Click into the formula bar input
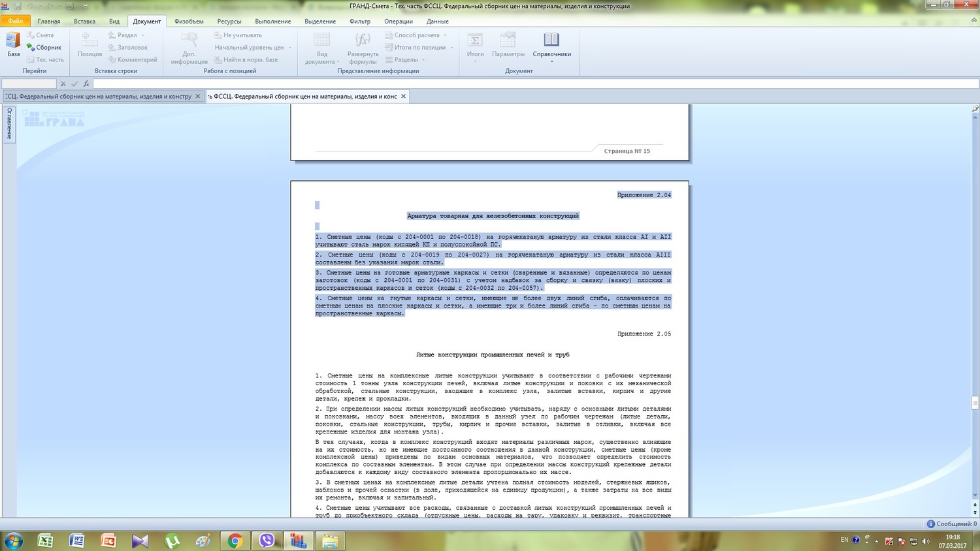The height and width of the screenshot is (551, 980). [x=536, y=84]
